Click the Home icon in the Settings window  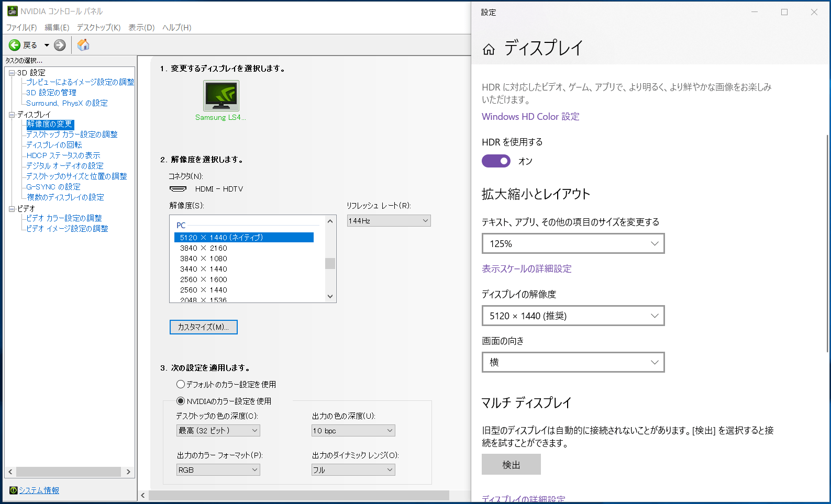click(489, 49)
